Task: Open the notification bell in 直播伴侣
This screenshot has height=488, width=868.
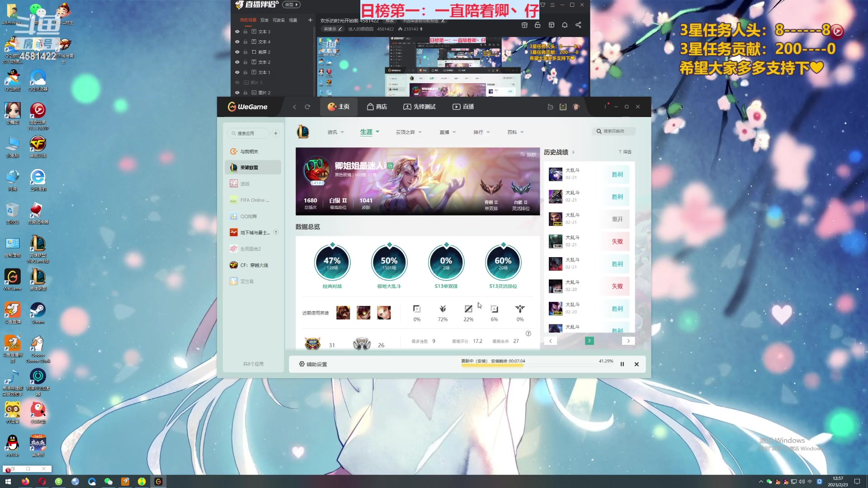Action: tap(565, 25)
